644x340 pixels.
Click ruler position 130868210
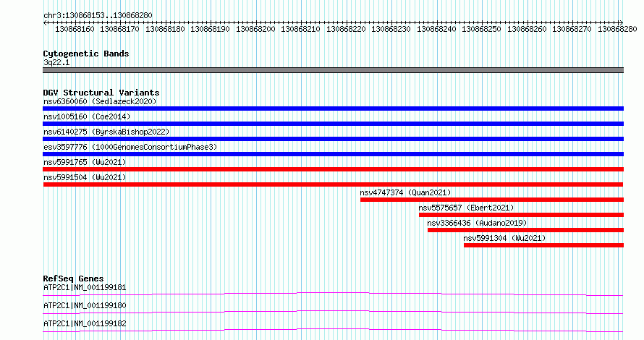[300, 29]
